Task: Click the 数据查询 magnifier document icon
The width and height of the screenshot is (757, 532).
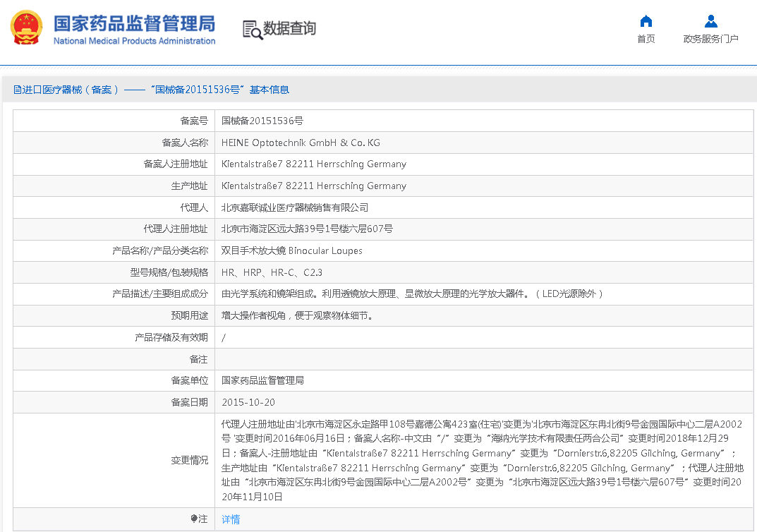Action: (x=252, y=29)
